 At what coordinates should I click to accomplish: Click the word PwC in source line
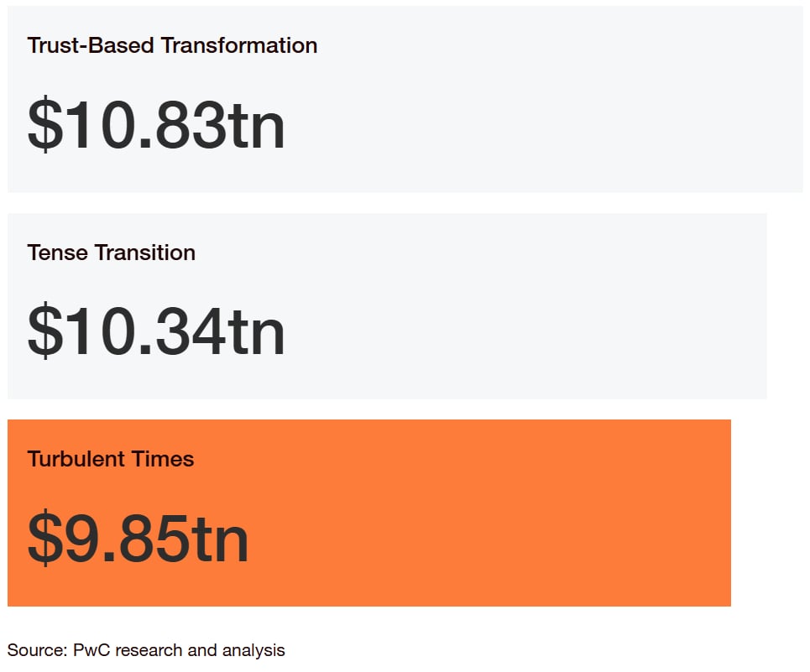[92, 650]
